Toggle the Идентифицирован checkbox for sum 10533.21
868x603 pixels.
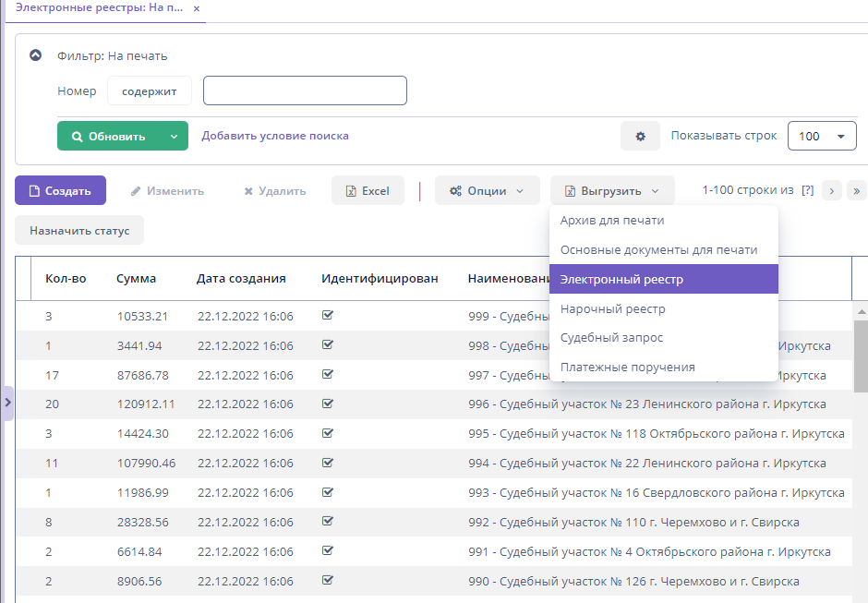click(x=328, y=316)
